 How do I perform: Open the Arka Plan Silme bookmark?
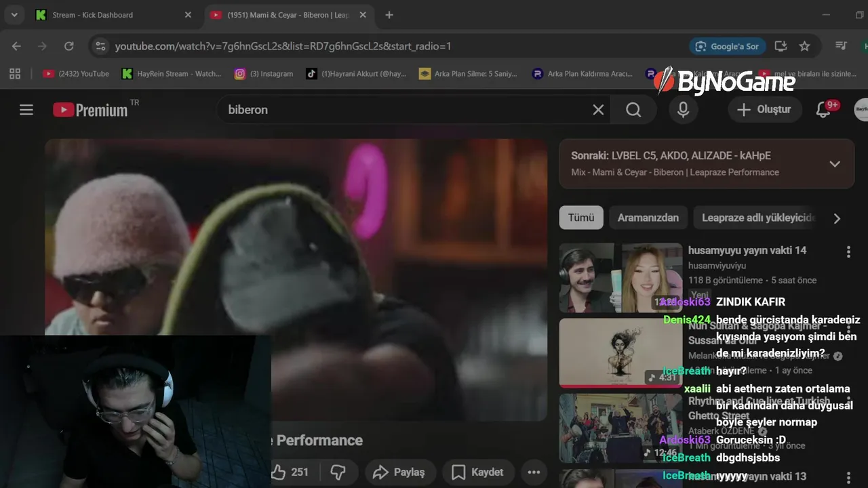click(x=468, y=74)
